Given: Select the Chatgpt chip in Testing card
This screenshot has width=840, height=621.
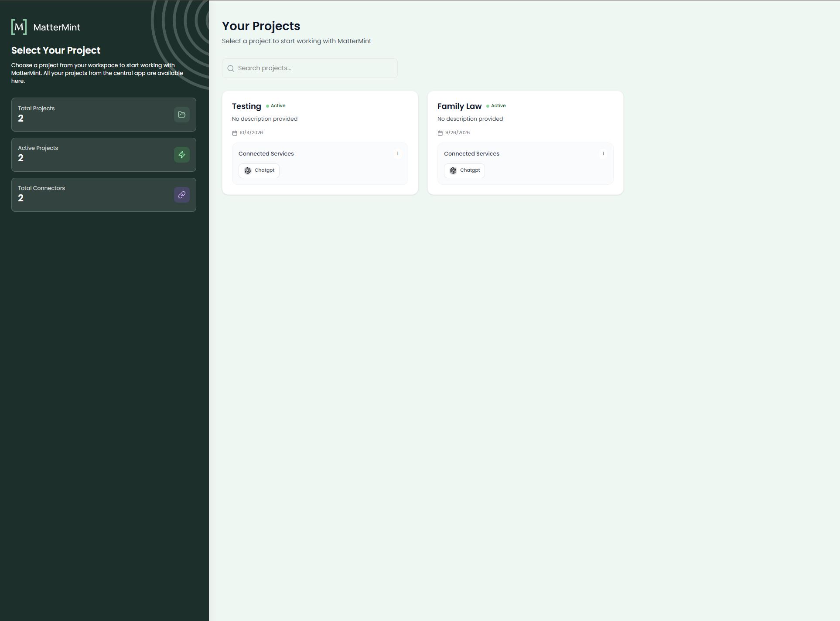Looking at the screenshot, I should (x=259, y=170).
